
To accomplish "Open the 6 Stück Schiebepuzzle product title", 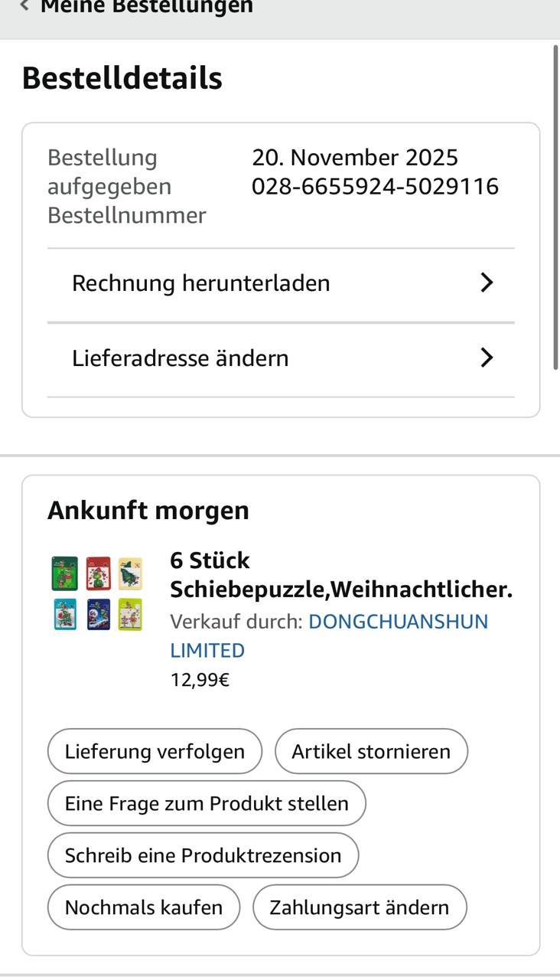I will click(x=340, y=575).
